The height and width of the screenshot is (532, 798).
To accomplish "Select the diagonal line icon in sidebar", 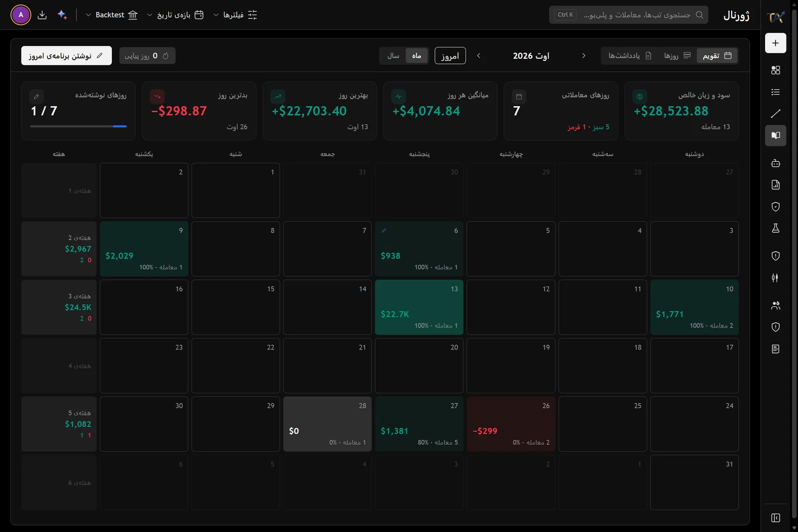I will [x=776, y=114].
